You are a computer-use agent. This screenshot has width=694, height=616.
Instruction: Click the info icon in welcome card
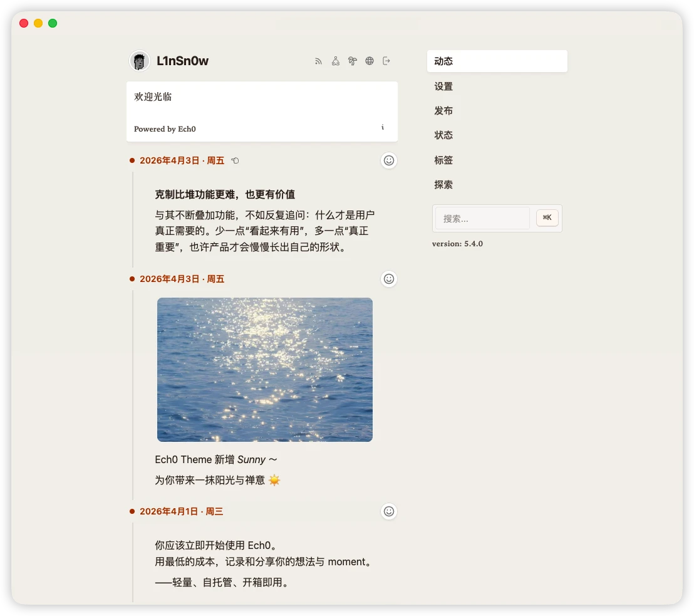click(383, 128)
